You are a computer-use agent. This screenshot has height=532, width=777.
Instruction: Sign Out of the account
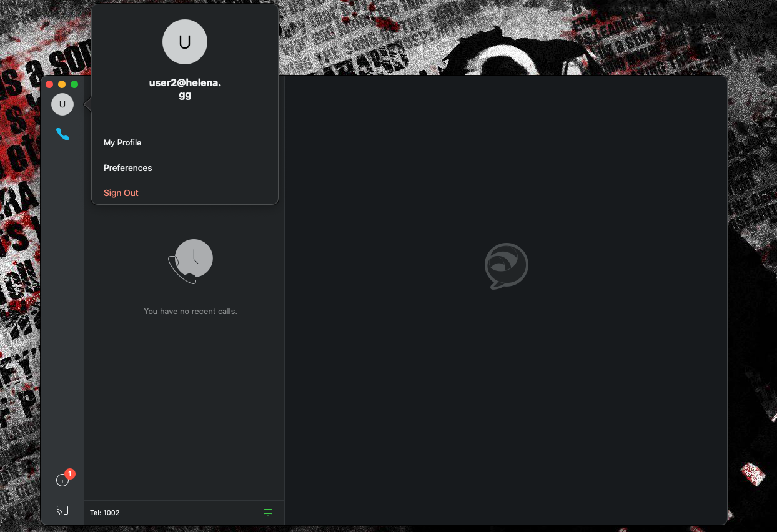[121, 193]
